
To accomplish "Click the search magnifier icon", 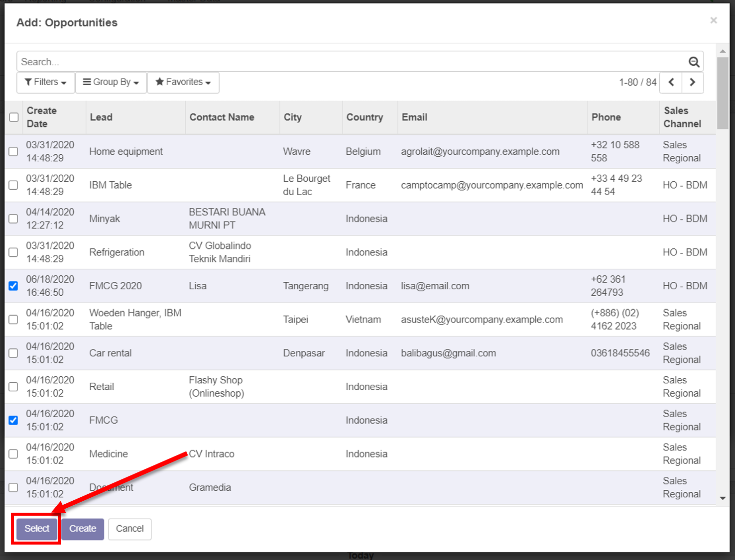I will [694, 62].
